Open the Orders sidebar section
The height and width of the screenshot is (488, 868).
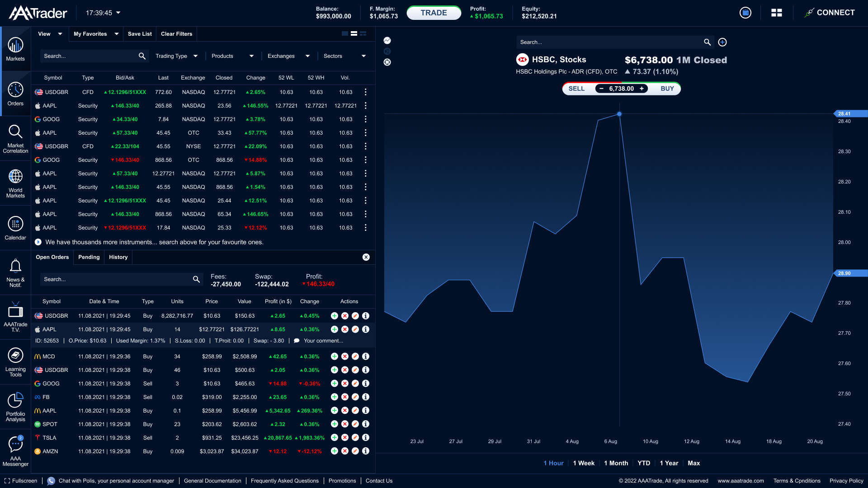15,94
